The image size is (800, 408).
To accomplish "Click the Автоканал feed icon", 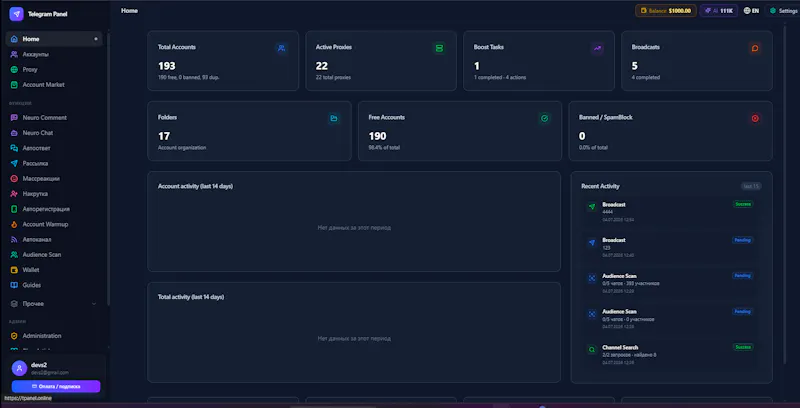I will tap(14, 239).
